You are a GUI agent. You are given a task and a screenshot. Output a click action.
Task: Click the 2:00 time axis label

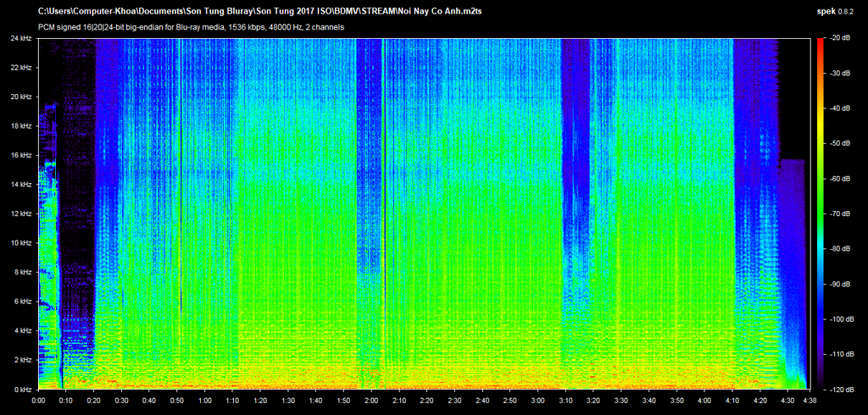[371, 400]
